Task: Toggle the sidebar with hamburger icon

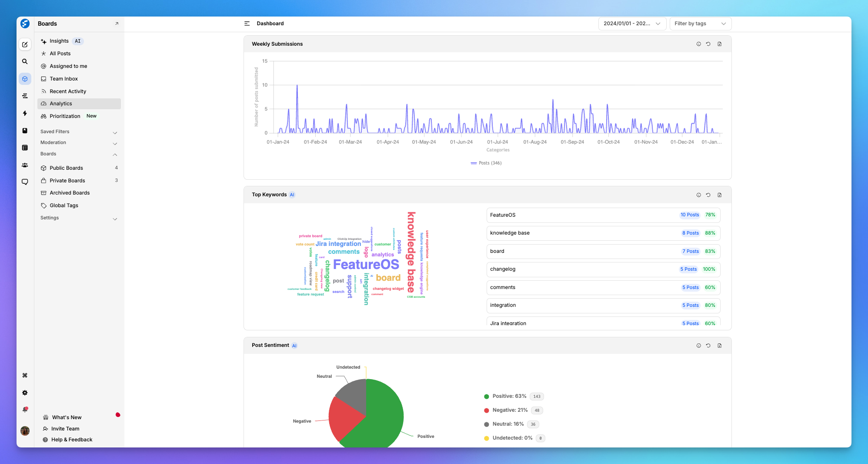Action: tap(247, 24)
